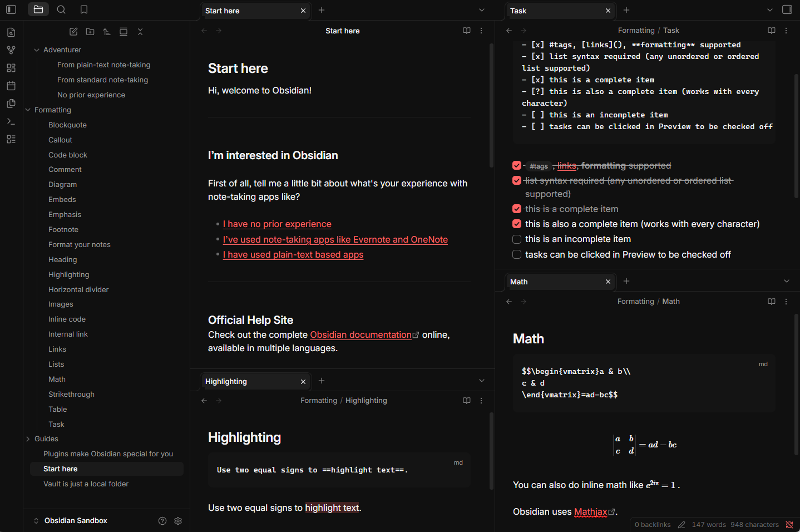Screen dimensions: 800x532
Task: Open tab list dropdown for Task group
Action: pyautogui.click(x=770, y=10)
